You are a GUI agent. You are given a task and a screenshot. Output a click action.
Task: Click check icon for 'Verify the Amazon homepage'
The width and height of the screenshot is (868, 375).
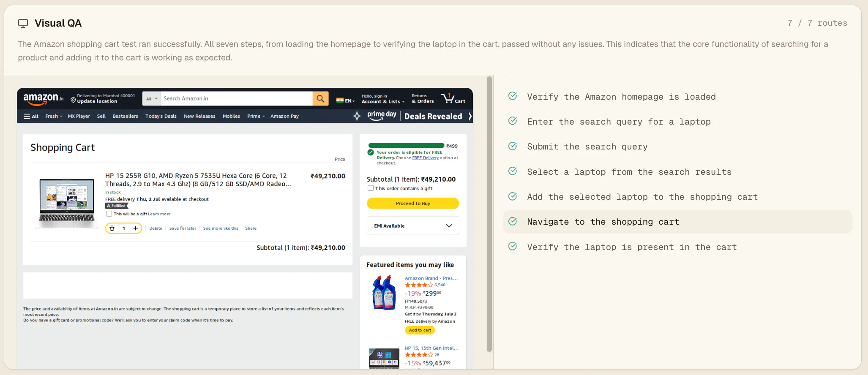click(513, 96)
